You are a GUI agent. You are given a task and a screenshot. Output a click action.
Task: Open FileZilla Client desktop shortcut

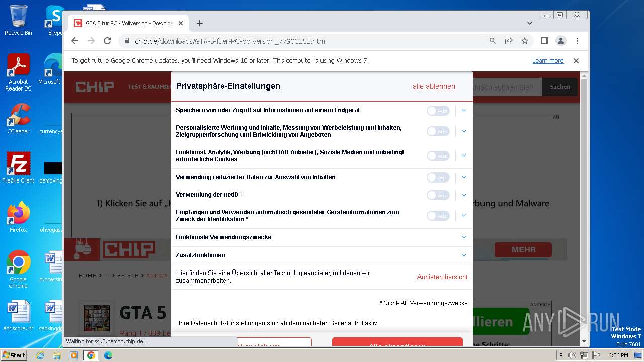[18, 167]
